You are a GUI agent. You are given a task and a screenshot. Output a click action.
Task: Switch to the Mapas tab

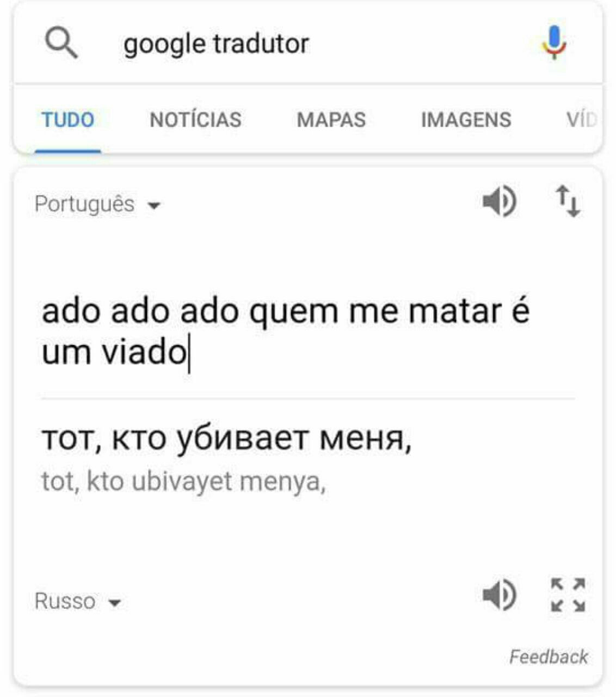(x=331, y=120)
